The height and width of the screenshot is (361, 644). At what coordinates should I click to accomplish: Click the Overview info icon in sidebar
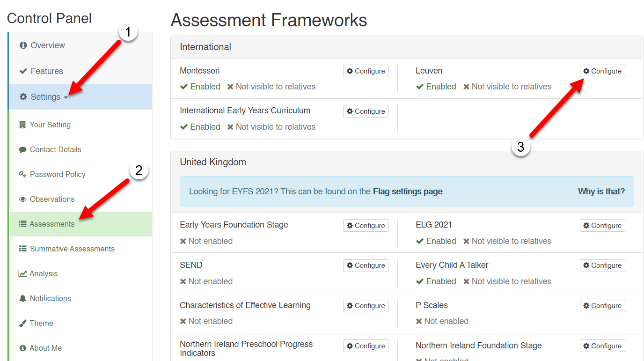click(x=23, y=45)
